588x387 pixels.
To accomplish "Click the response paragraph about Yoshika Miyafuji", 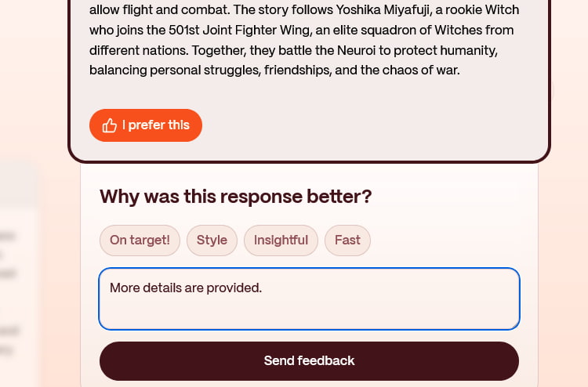I will click(304, 40).
